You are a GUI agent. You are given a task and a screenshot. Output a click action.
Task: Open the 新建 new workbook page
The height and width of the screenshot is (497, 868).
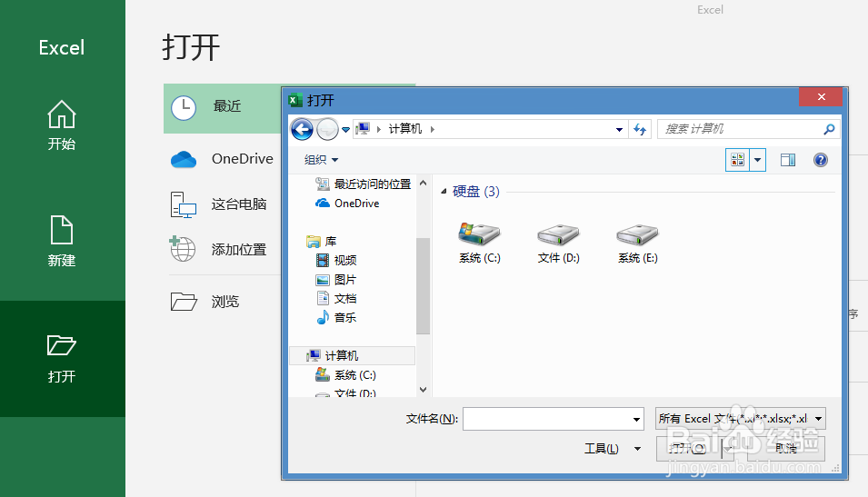click(62, 242)
